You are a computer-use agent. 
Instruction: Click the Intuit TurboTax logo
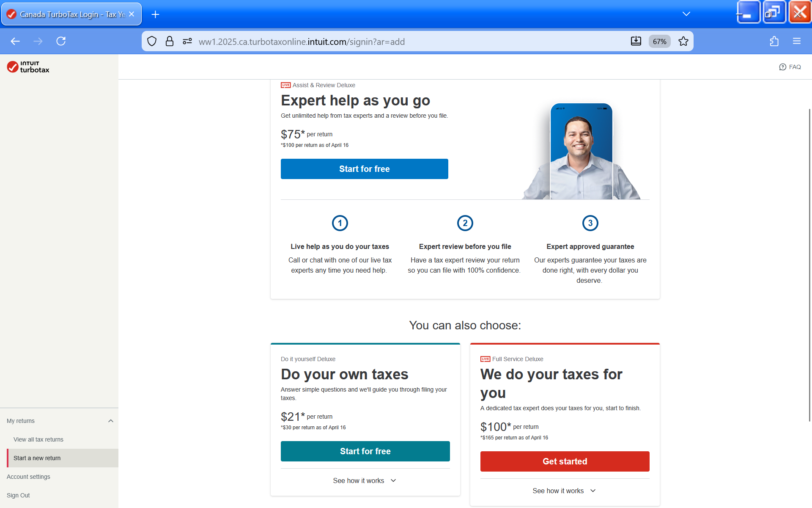click(x=28, y=67)
